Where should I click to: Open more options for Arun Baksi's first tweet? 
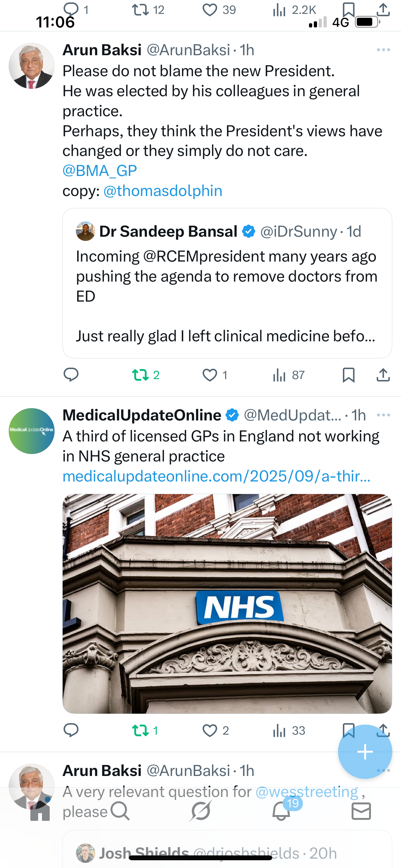click(383, 50)
